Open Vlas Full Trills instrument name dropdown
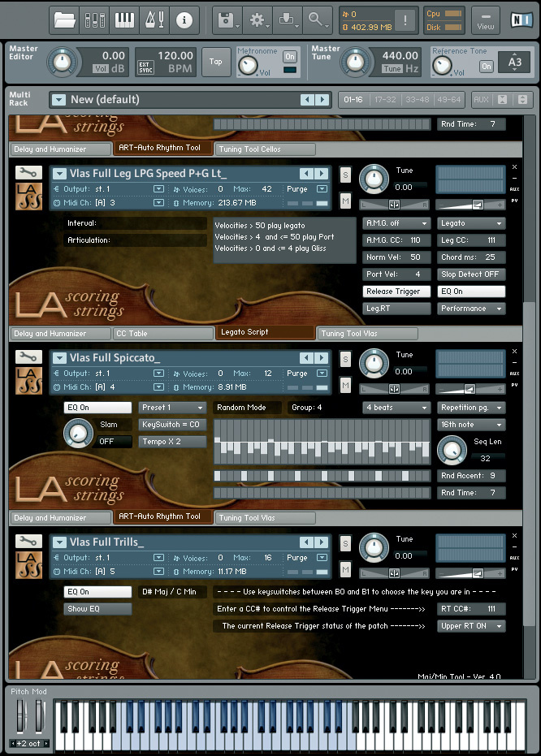Image resolution: width=541 pixels, height=756 pixels. (59, 542)
